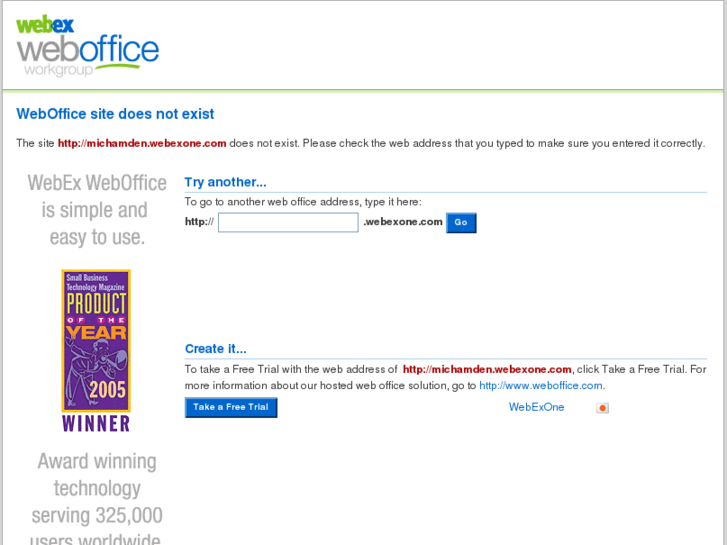Click the WebExOne link
The width and height of the screenshot is (727, 545).
click(536, 407)
